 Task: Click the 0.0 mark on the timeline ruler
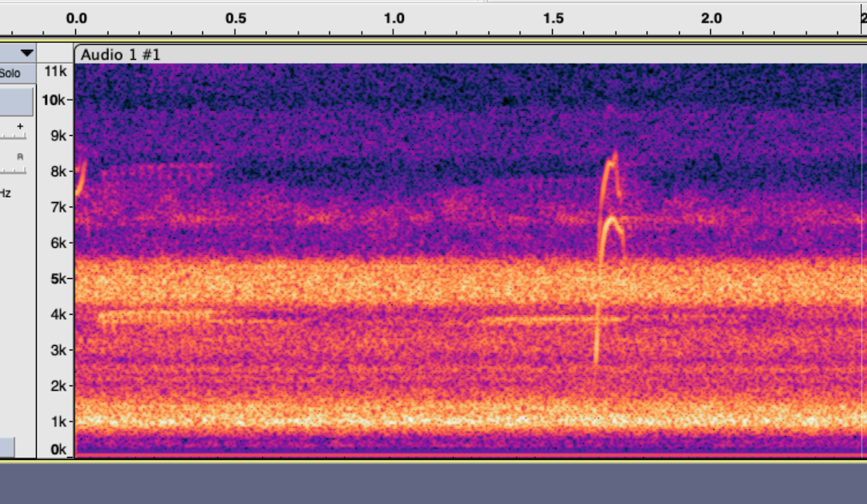pyautogui.click(x=76, y=19)
